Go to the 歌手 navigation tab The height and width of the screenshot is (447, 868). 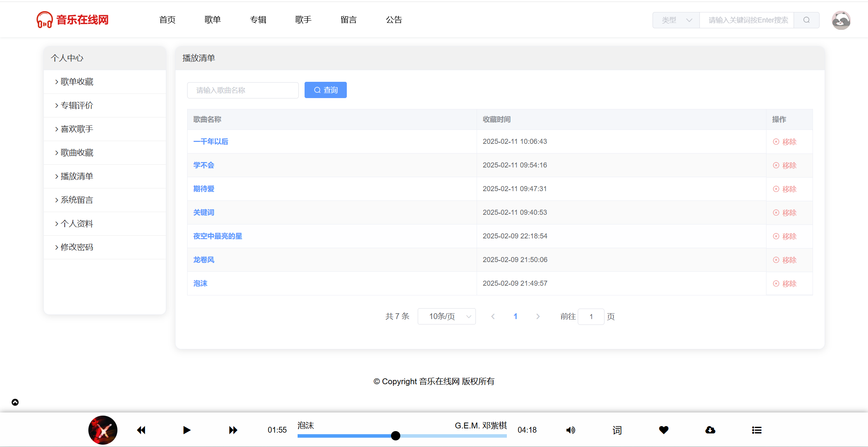click(303, 20)
